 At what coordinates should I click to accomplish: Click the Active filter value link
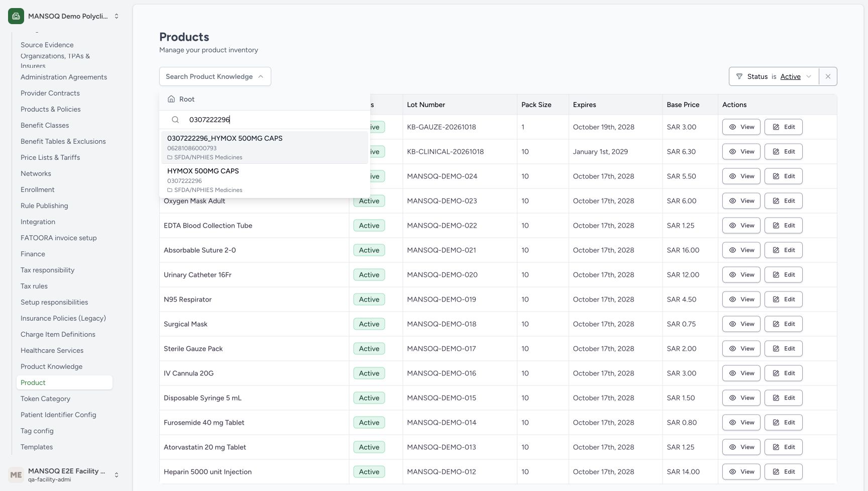coord(790,76)
